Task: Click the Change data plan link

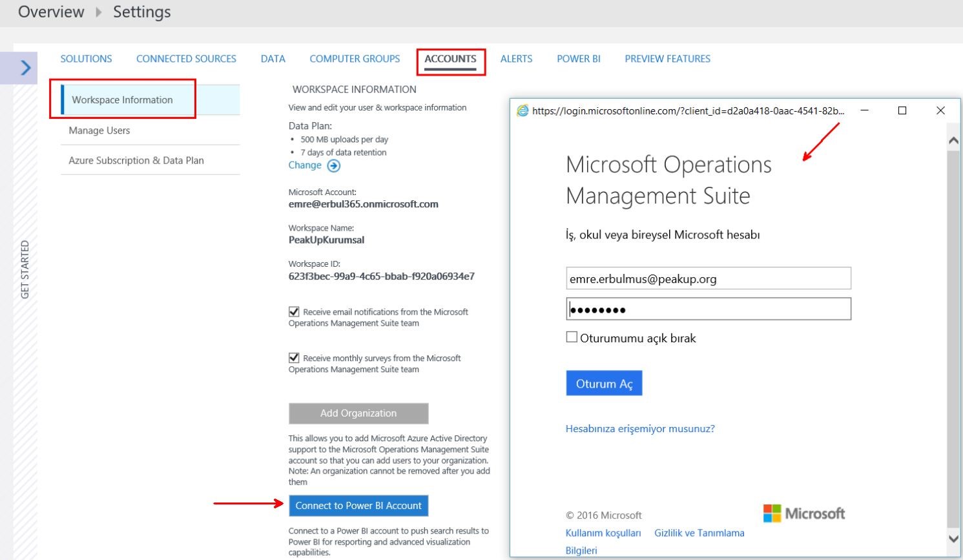Action: [x=305, y=165]
